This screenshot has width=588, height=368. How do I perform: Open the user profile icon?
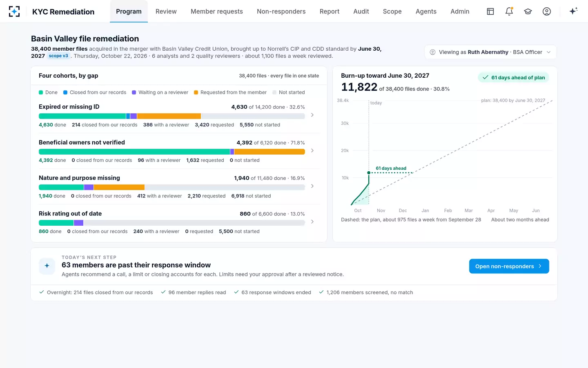(547, 11)
